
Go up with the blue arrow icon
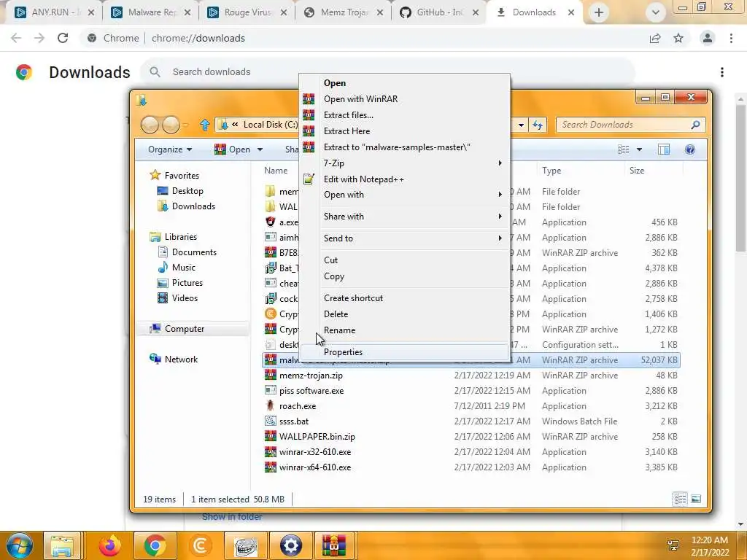pyautogui.click(x=205, y=125)
